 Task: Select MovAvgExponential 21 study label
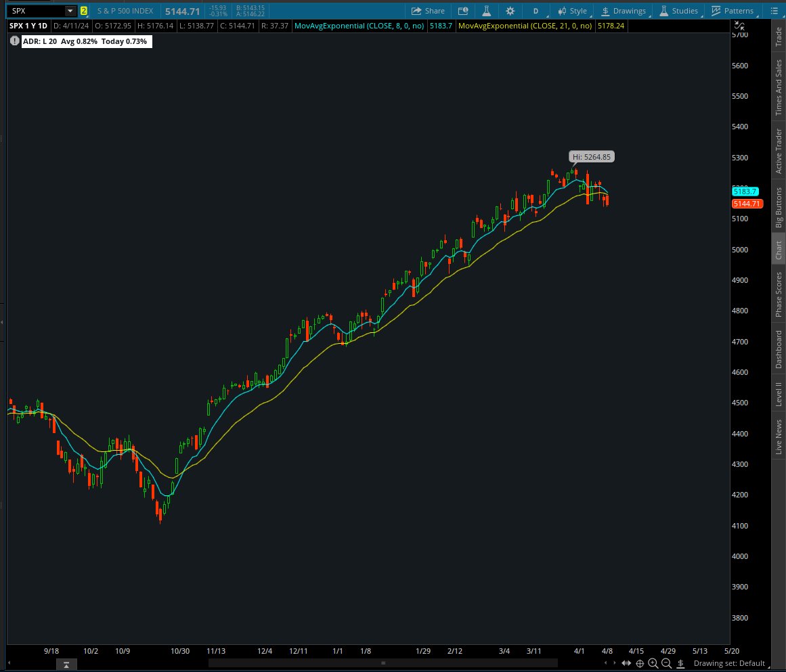[x=525, y=26]
